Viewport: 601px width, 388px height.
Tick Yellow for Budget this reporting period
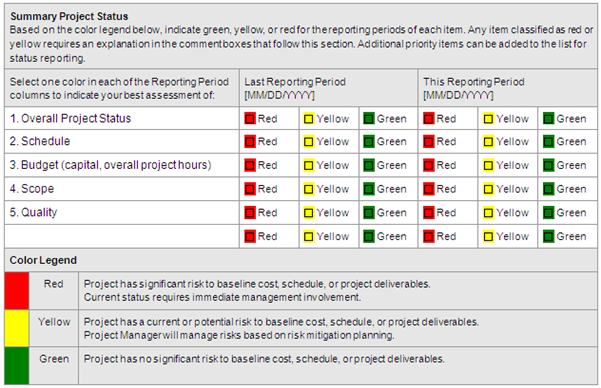point(488,166)
